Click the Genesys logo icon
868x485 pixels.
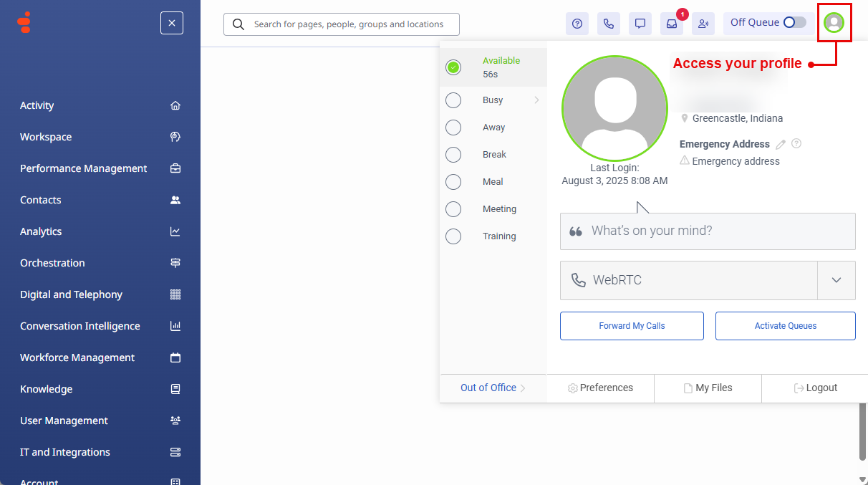[24, 22]
